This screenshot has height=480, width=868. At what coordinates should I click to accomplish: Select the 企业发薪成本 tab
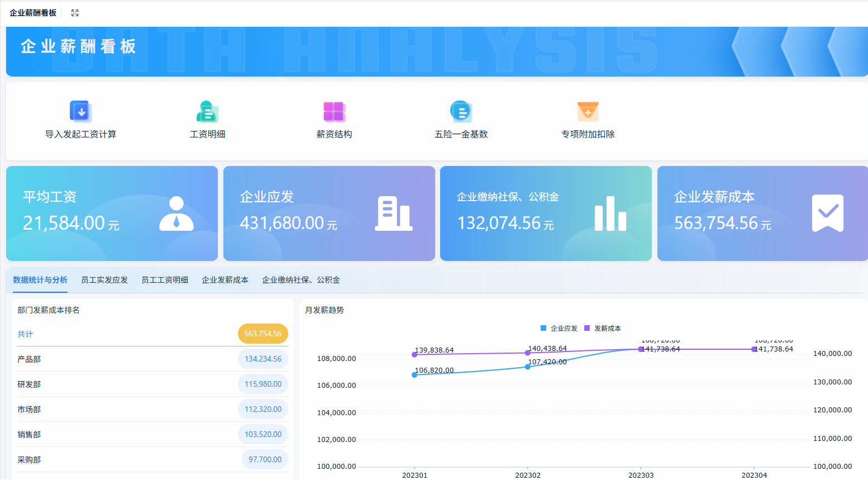[225, 280]
